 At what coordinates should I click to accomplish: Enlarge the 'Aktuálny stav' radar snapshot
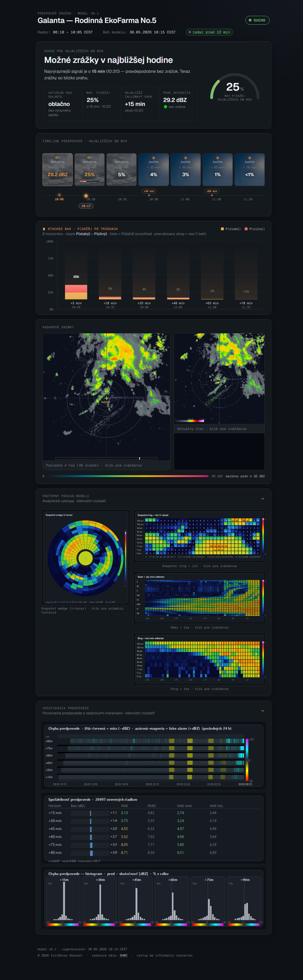[x=219, y=378]
